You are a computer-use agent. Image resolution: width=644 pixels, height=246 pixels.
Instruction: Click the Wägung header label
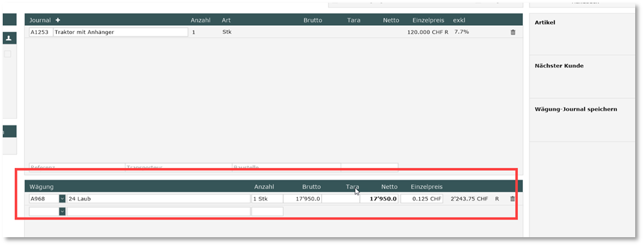click(x=41, y=187)
